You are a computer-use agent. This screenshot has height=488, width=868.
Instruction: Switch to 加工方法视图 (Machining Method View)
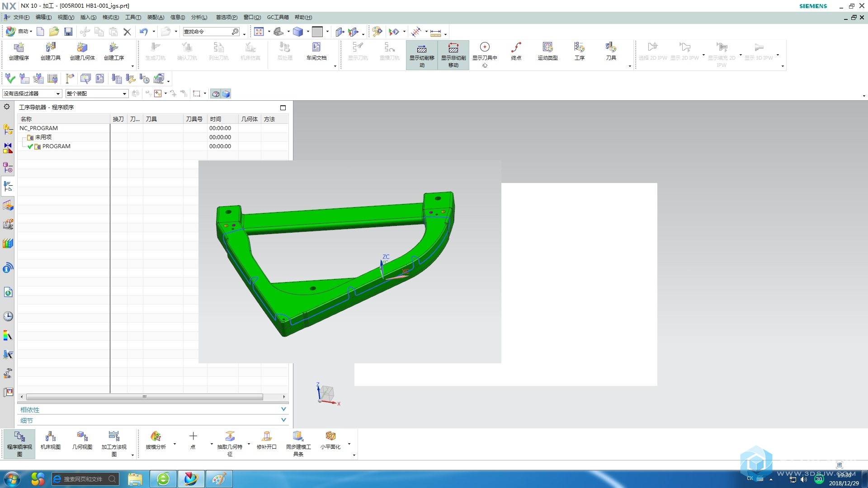click(114, 444)
